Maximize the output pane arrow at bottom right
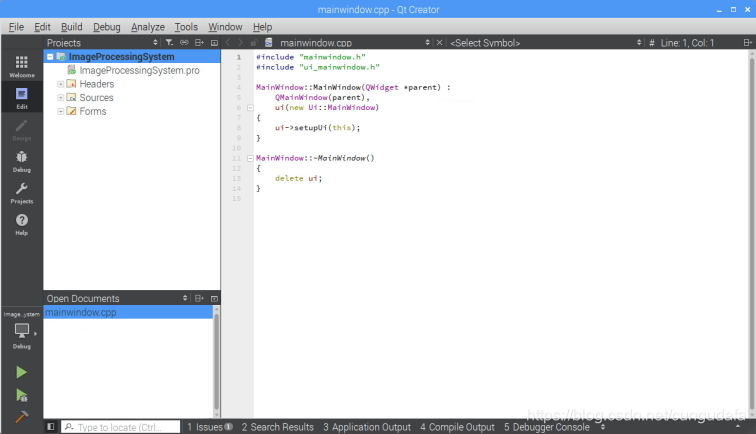 click(738, 427)
